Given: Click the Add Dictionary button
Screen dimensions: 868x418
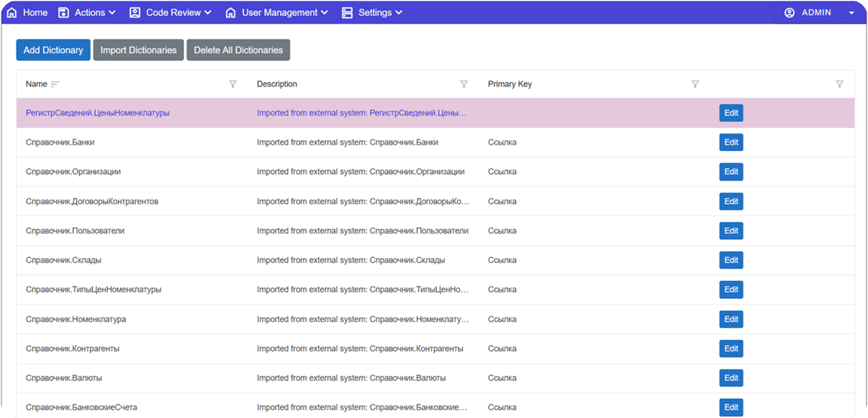Looking at the screenshot, I should (53, 50).
